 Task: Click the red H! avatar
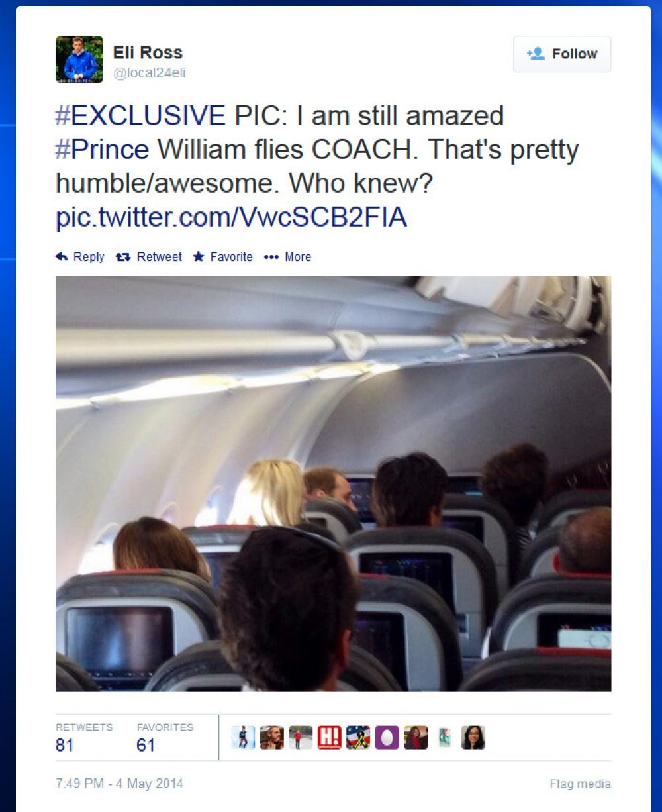[329, 737]
